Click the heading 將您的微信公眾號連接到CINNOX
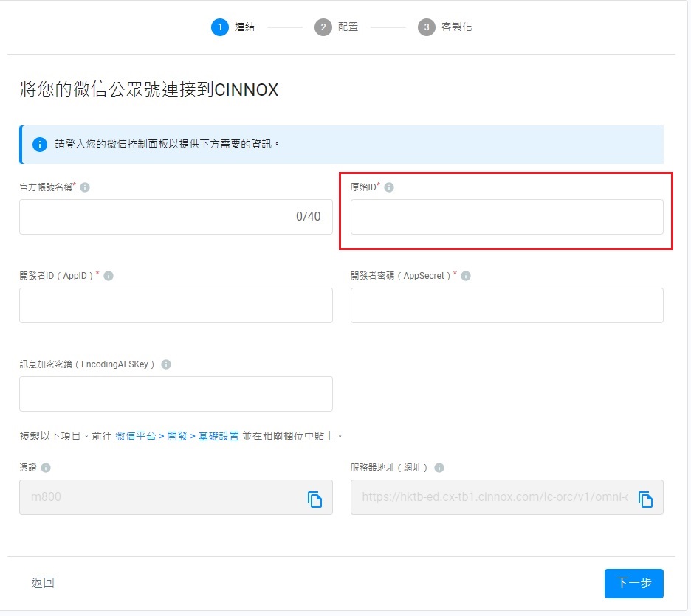The width and height of the screenshot is (691, 616). pyautogui.click(x=149, y=89)
